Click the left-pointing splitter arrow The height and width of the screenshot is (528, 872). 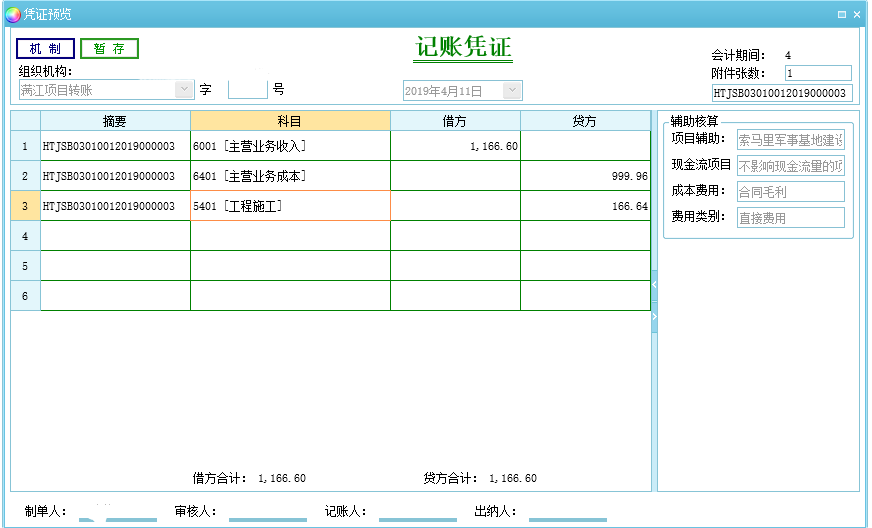(654, 285)
